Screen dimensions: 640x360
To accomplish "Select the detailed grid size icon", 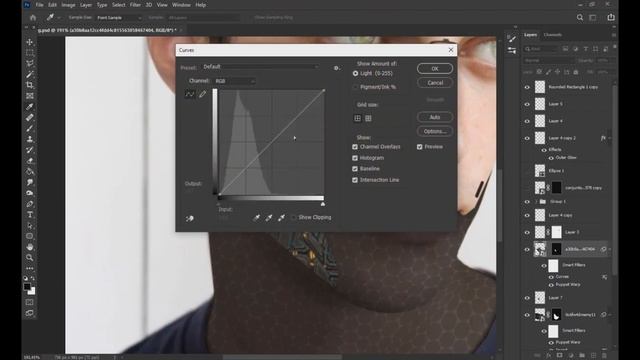I will [x=368, y=118].
